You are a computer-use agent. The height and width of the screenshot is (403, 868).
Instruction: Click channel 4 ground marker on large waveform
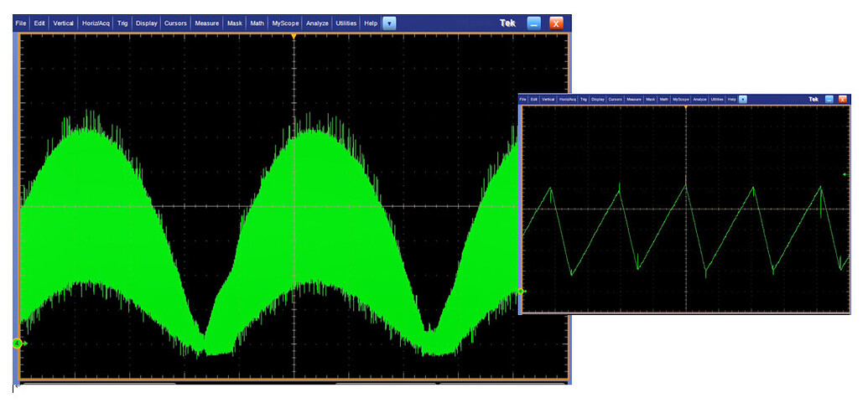pyautogui.click(x=18, y=343)
